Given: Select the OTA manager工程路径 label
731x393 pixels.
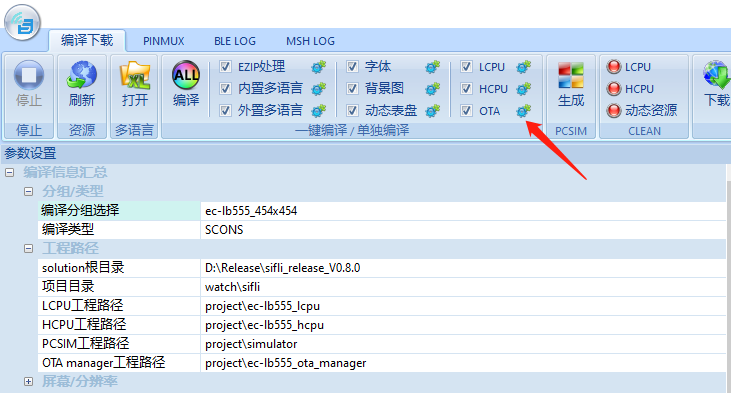Looking at the screenshot, I should (119, 363).
